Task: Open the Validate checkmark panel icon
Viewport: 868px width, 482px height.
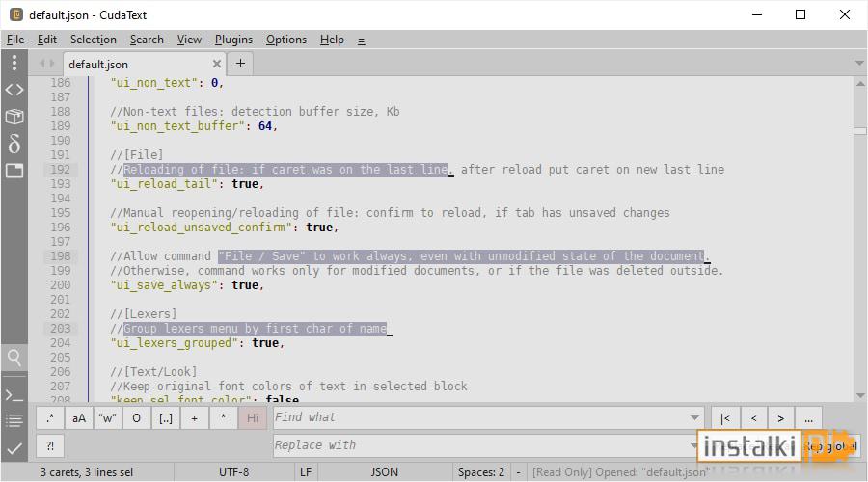Action: tap(14, 448)
